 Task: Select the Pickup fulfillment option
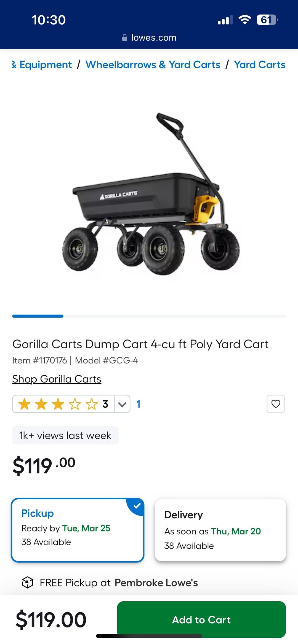(x=78, y=530)
